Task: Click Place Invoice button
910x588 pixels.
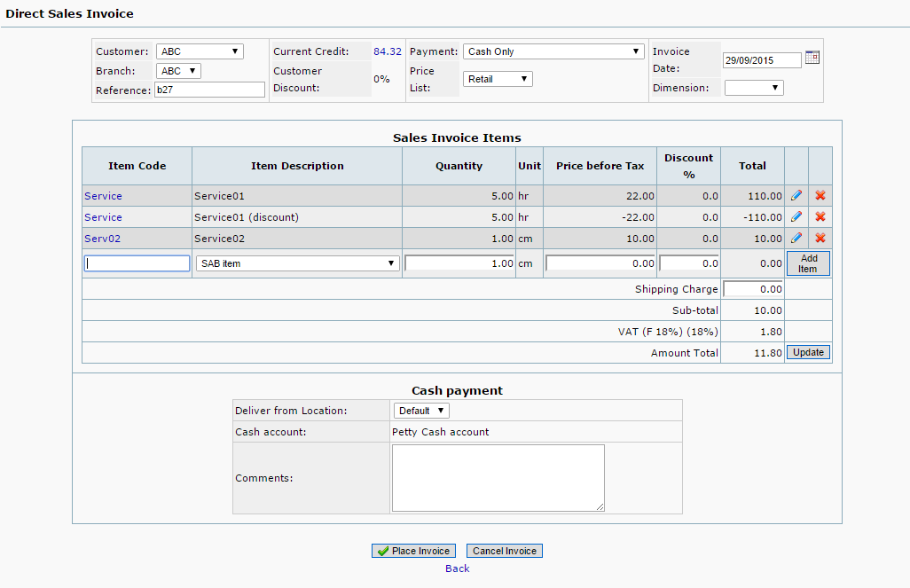Action: pyautogui.click(x=413, y=551)
